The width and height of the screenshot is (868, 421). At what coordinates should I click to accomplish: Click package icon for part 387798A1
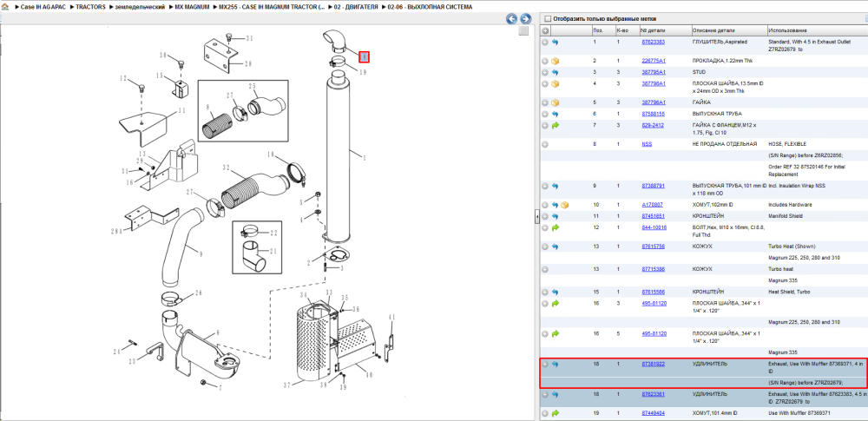(x=556, y=83)
